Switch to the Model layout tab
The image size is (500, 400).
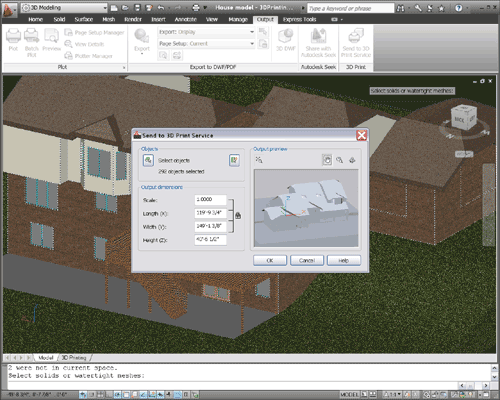click(46, 358)
